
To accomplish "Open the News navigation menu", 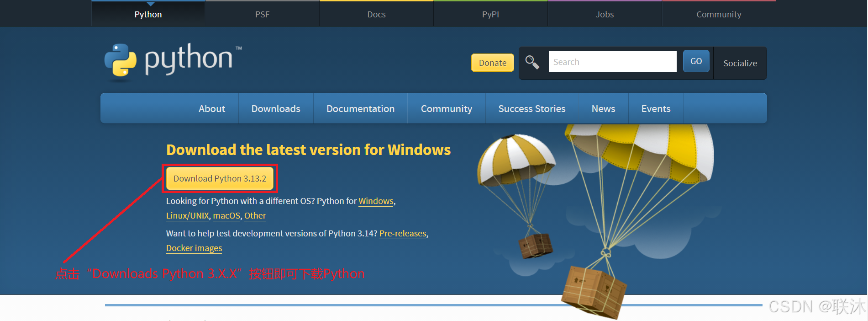I will coord(604,108).
